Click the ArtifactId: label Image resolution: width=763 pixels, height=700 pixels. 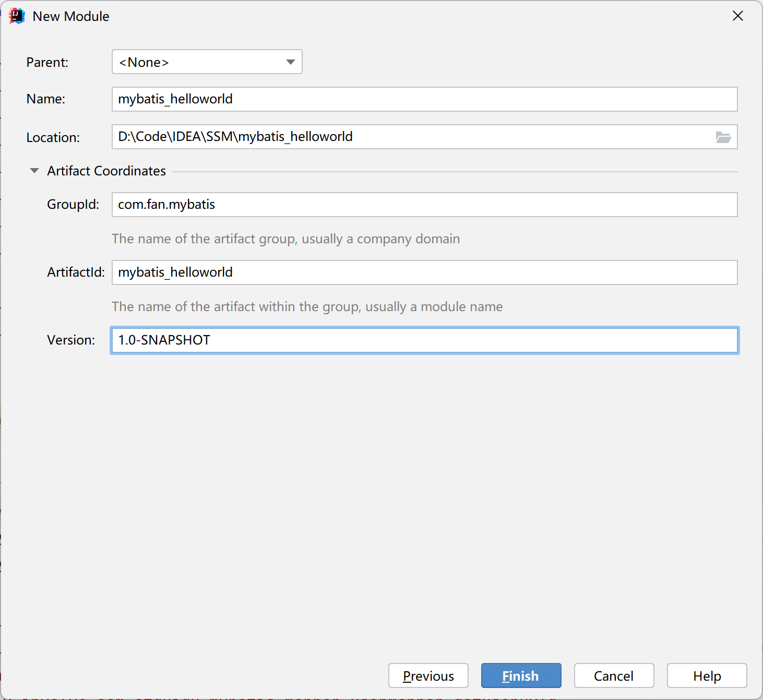[76, 272]
